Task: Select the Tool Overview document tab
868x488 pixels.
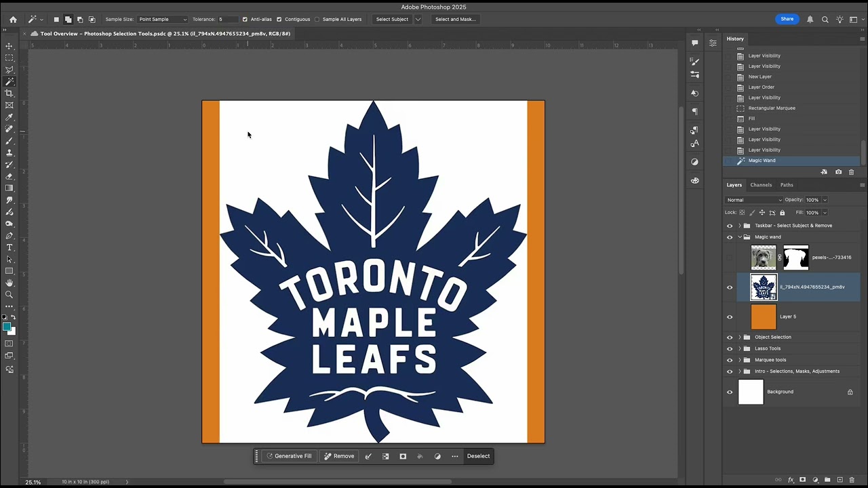Action: tap(165, 33)
